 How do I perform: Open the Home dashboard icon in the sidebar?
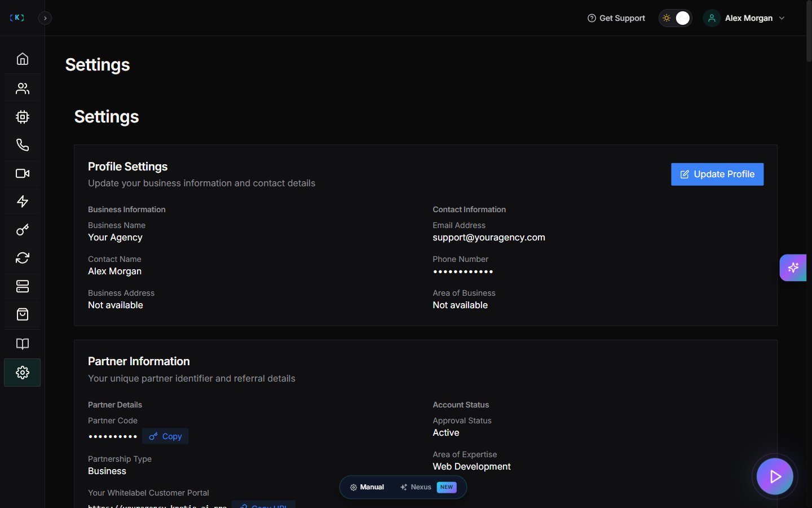(23, 59)
